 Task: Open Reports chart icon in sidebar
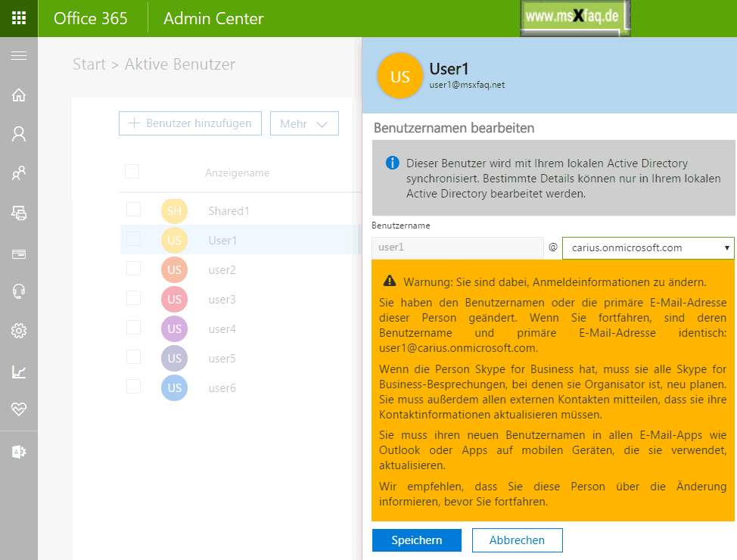click(19, 372)
